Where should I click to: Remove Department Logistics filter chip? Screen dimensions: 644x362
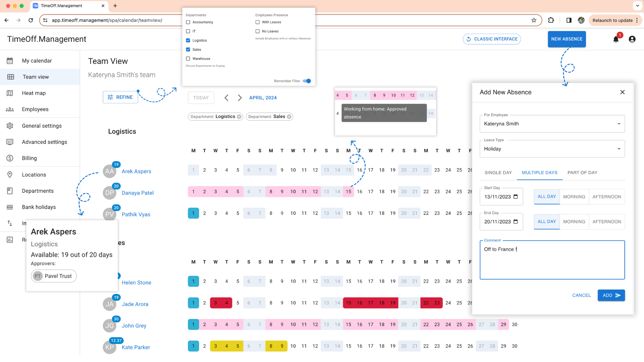coord(239,117)
